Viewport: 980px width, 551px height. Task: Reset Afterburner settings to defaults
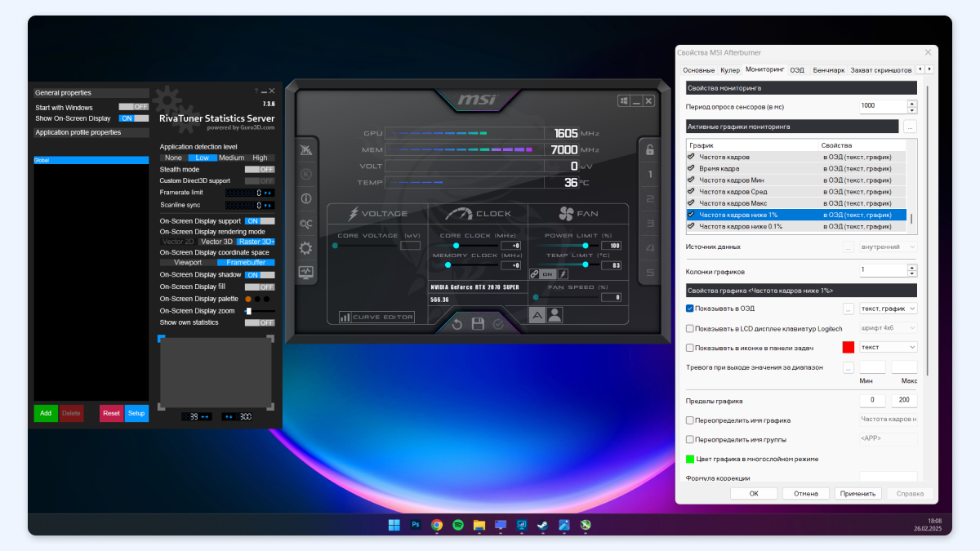(457, 324)
